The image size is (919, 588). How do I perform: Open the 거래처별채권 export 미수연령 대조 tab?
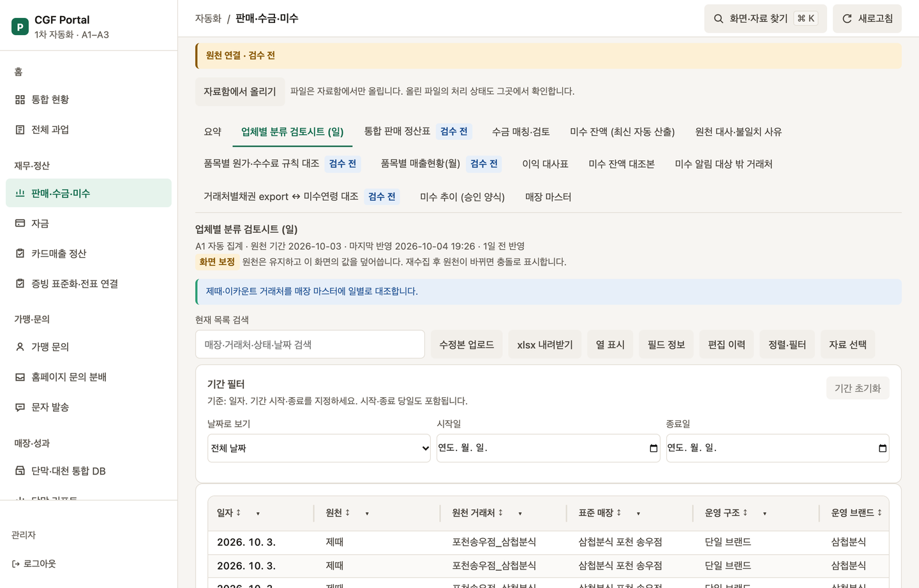point(301,196)
